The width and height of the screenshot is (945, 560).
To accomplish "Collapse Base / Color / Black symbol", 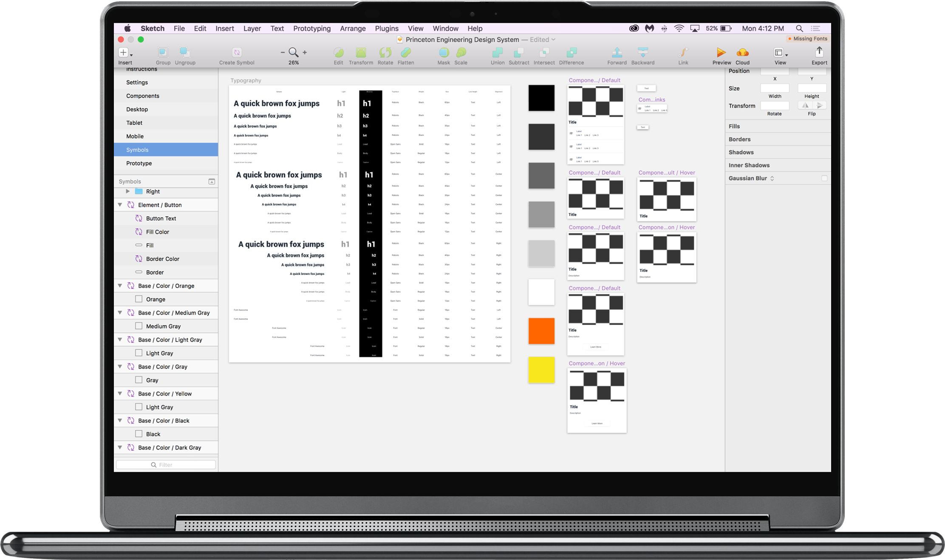I will tap(120, 421).
